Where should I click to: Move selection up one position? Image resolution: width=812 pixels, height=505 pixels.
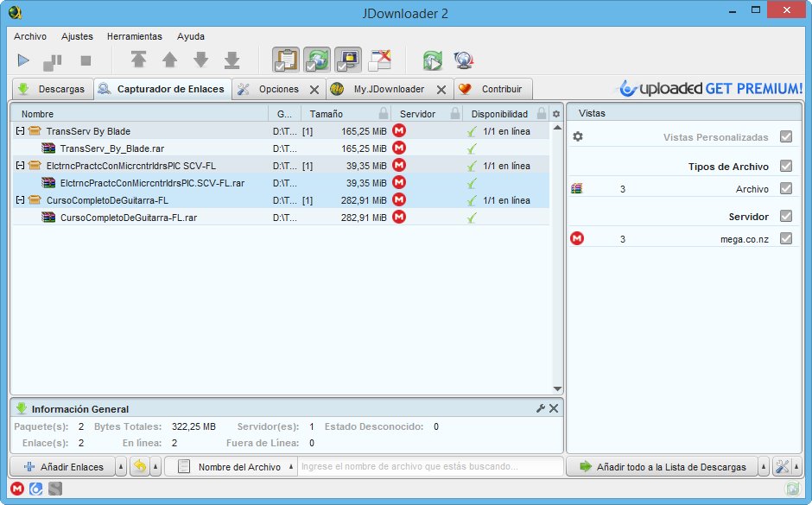click(170, 60)
